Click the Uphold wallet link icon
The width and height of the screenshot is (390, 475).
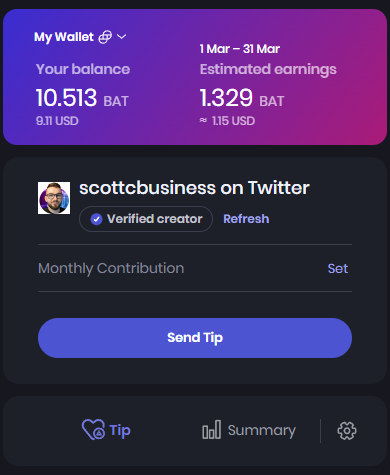click(x=105, y=37)
